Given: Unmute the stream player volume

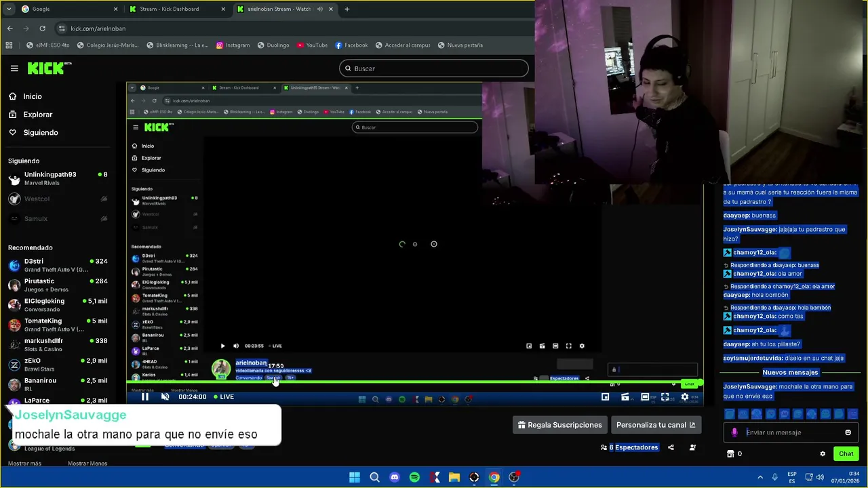Looking at the screenshot, I should click(x=165, y=397).
